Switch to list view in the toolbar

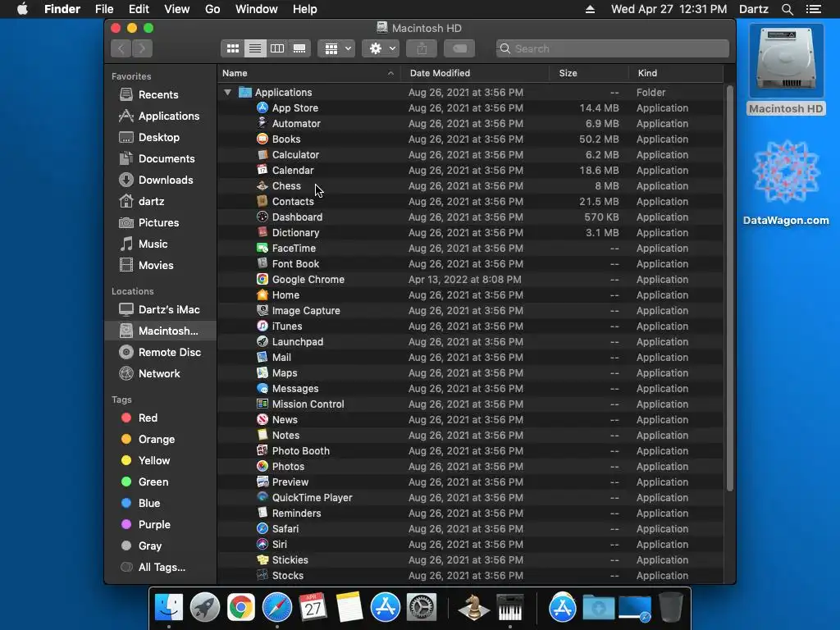(255, 48)
